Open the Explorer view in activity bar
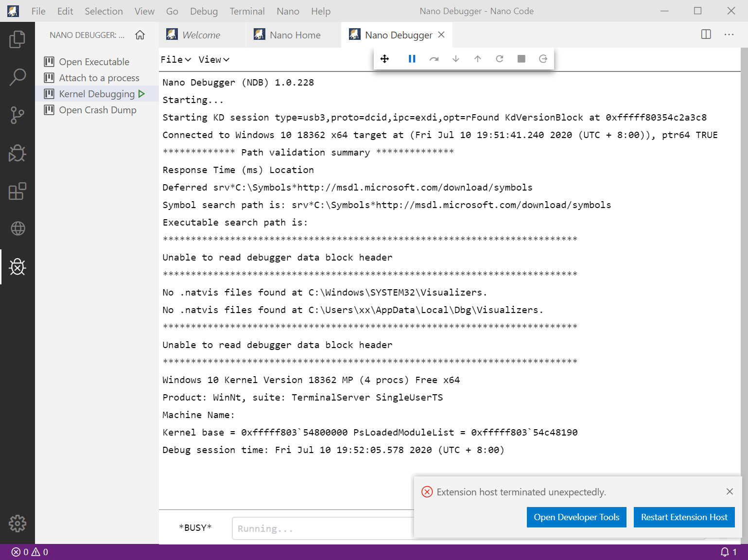 (17, 39)
